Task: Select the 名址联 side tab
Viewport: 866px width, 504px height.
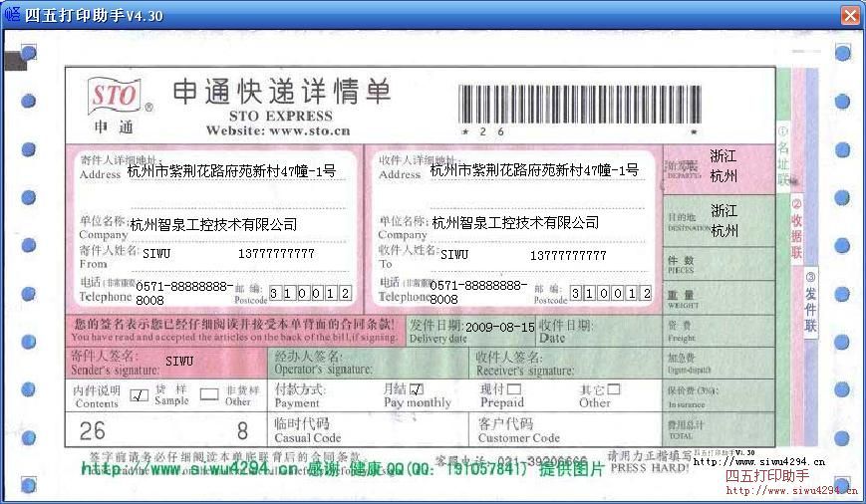Action: coord(782,156)
